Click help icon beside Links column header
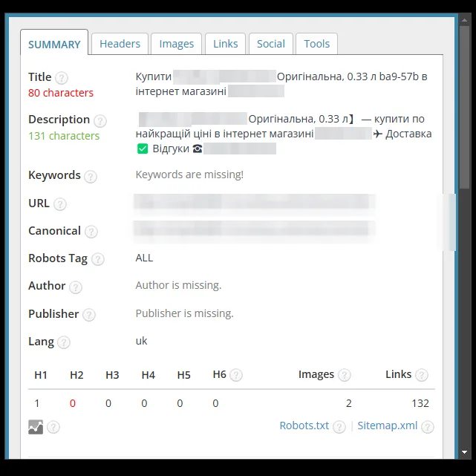This screenshot has width=476, height=476. click(x=422, y=375)
